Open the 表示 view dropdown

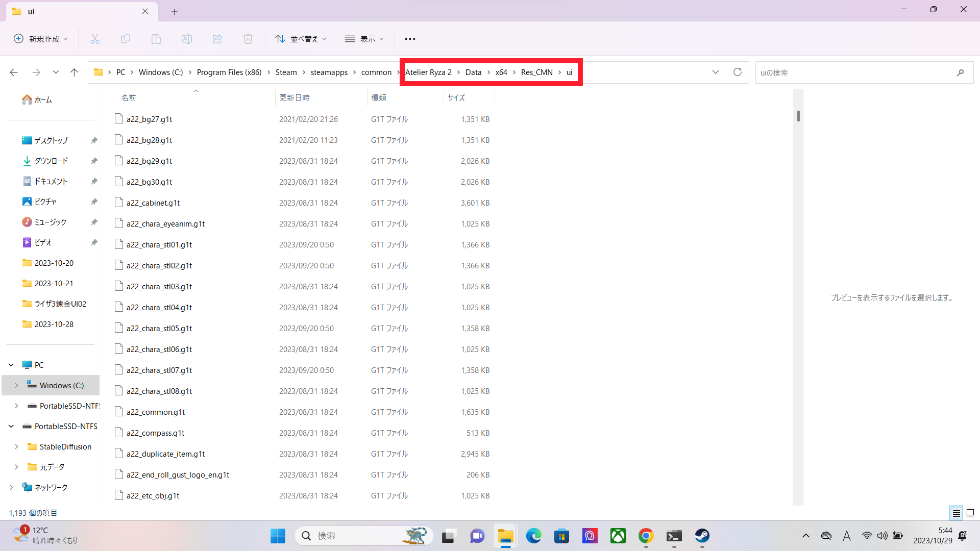tap(364, 39)
